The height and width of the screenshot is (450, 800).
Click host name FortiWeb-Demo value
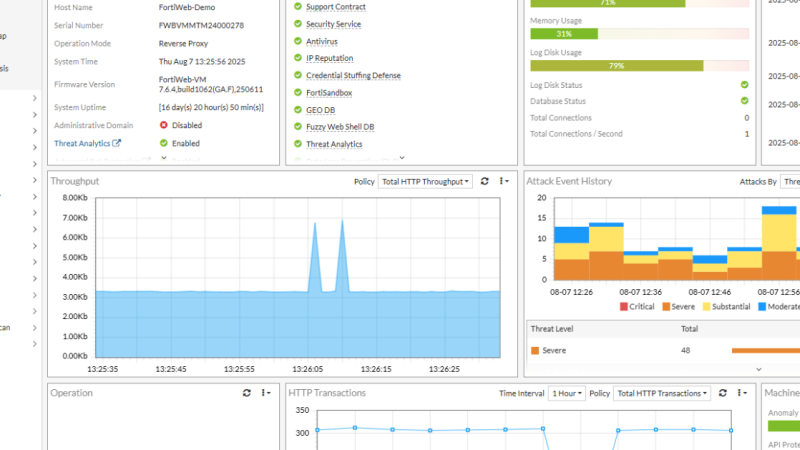[187, 7]
